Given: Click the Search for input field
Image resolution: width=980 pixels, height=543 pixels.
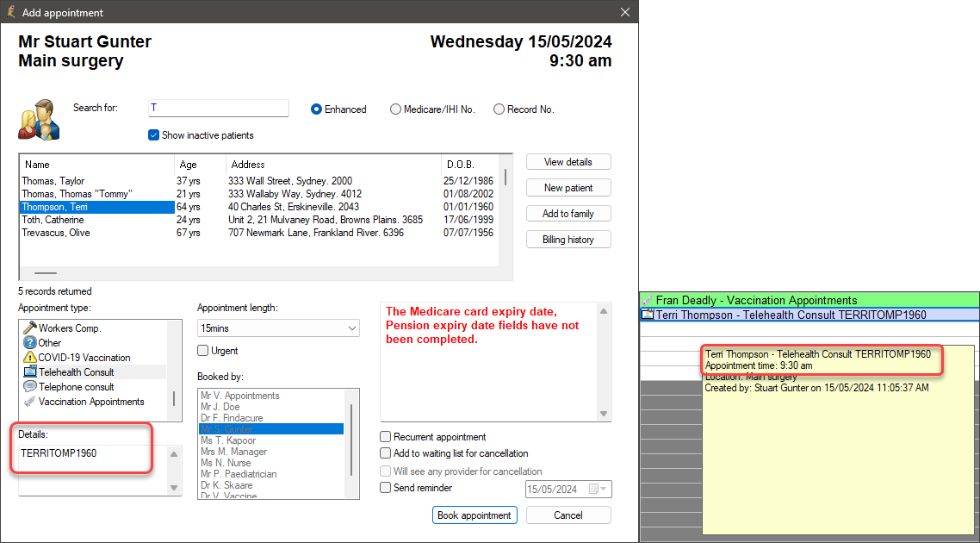Looking at the screenshot, I should (x=218, y=109).
